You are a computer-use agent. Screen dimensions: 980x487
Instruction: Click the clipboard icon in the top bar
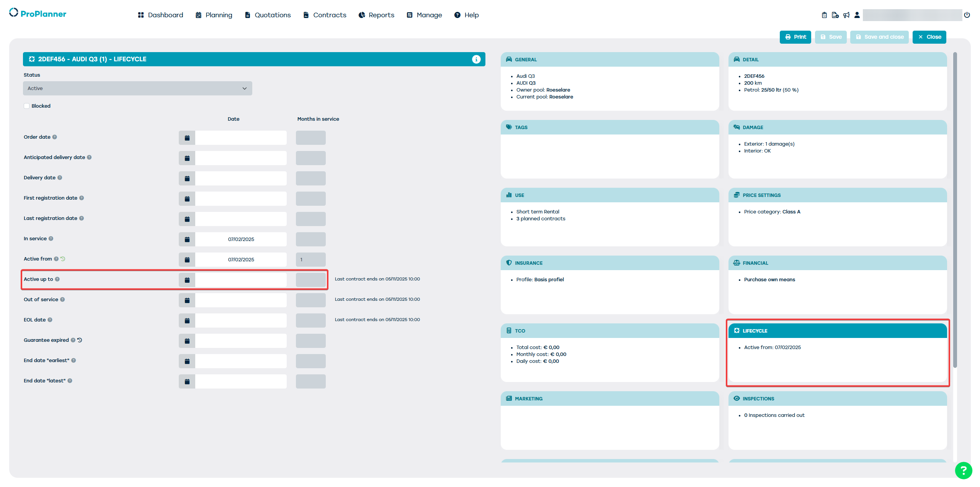pos(824,15)
